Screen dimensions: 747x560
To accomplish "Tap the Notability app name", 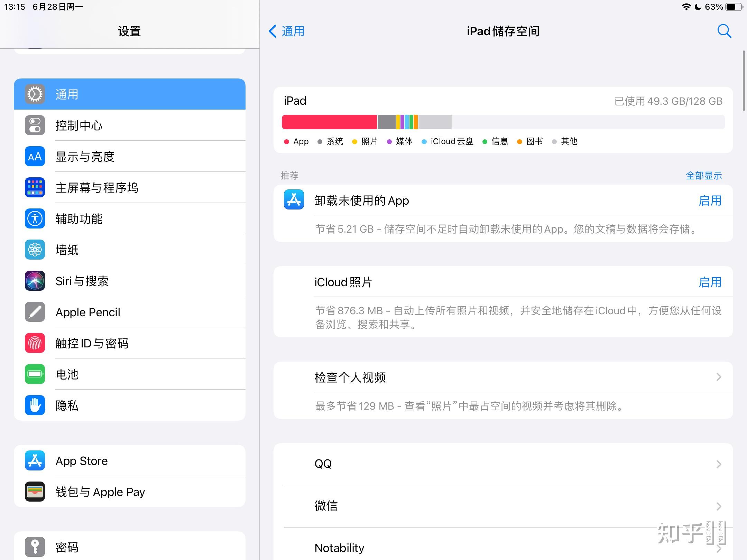I will (339, 548).
